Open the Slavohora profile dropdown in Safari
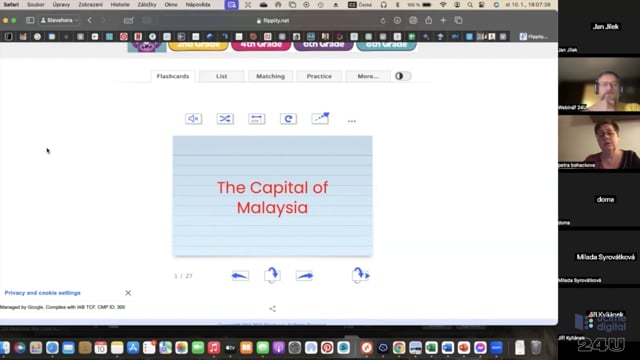This screenshot has height=360, width=640. 60,20
